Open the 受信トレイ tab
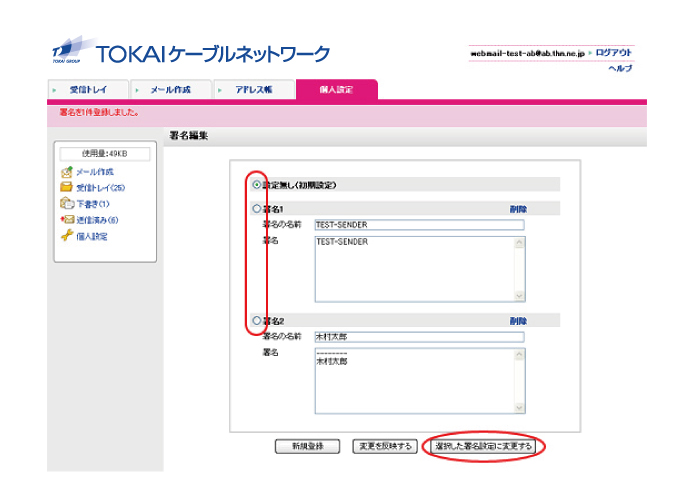 pos(88,90)
